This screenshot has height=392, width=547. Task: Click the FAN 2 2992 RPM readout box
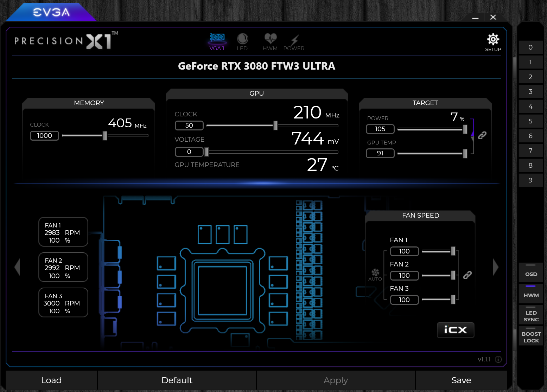point(63,267)
